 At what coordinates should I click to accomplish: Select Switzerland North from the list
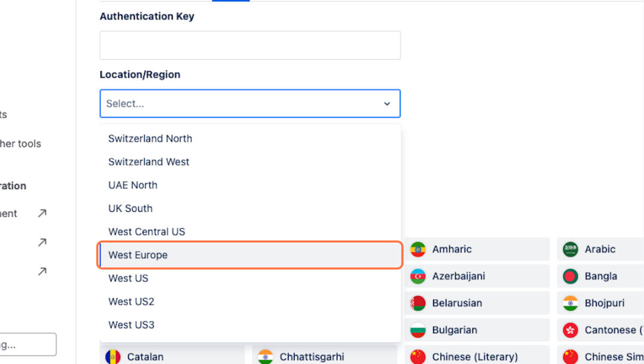[150, 138]
